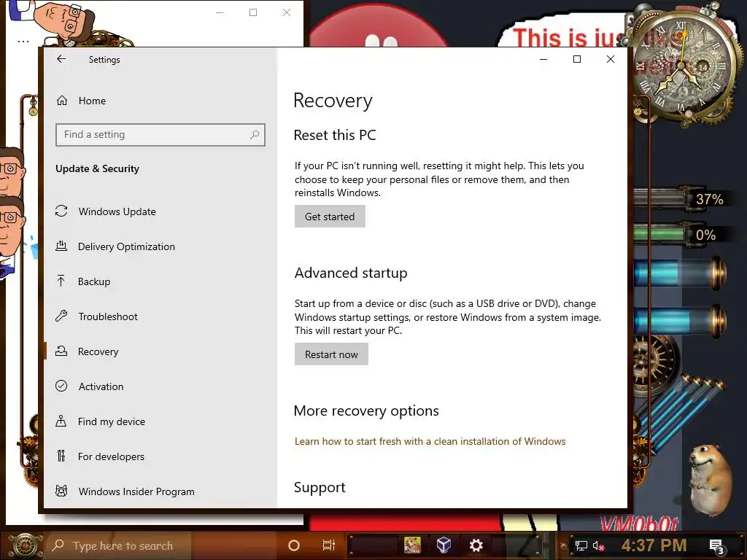Viewport: 747px width, 560px height.
Task: Click the three-dot menu in the background window
Action: coord(23,42)
